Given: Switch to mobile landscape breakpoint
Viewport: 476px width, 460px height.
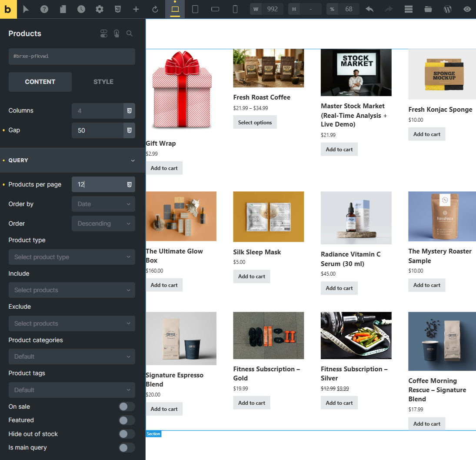Looking at the screenshot, I should point(215,9).
